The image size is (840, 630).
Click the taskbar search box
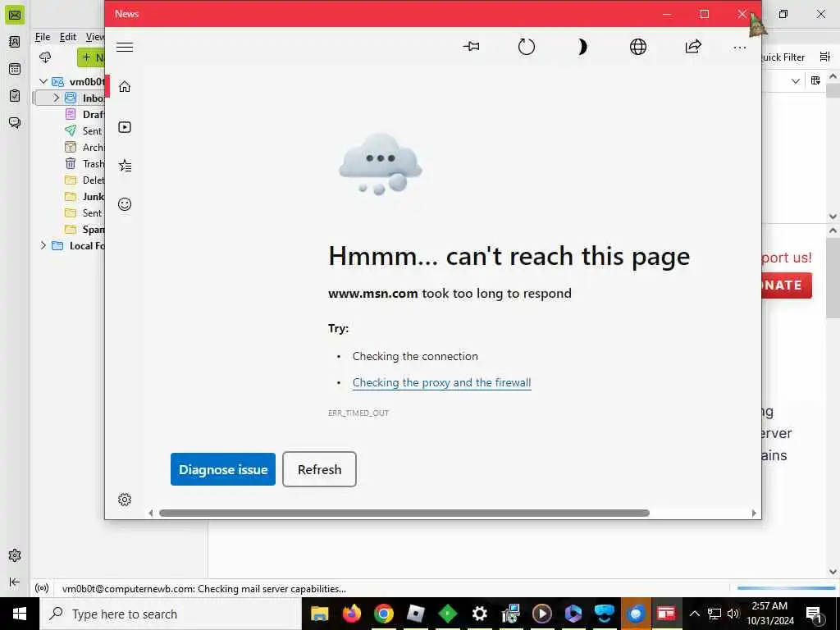point(171,614)
